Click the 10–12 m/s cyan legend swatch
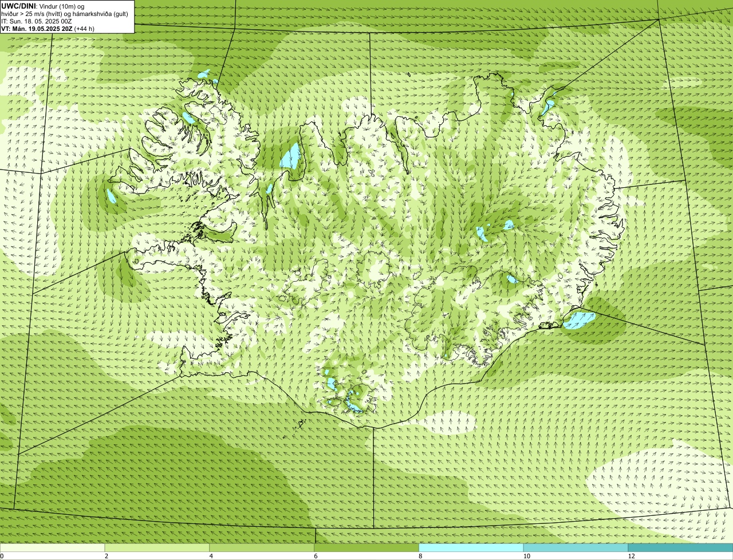The width and height of the screenshot is (733, 560). (x=576, y=548)
